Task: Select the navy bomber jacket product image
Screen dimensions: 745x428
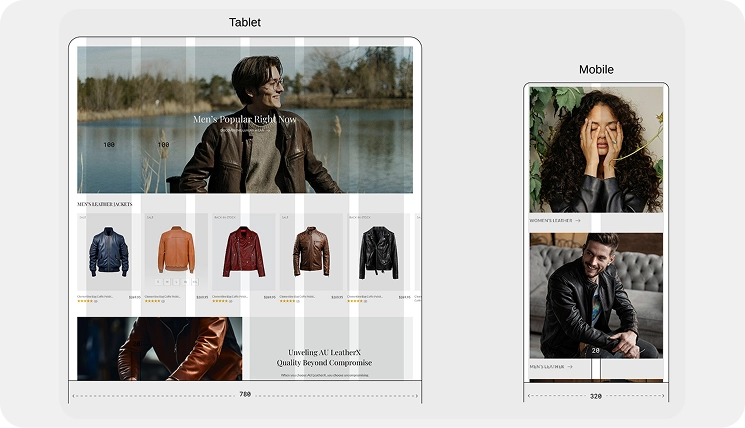Action: (108, 251)
